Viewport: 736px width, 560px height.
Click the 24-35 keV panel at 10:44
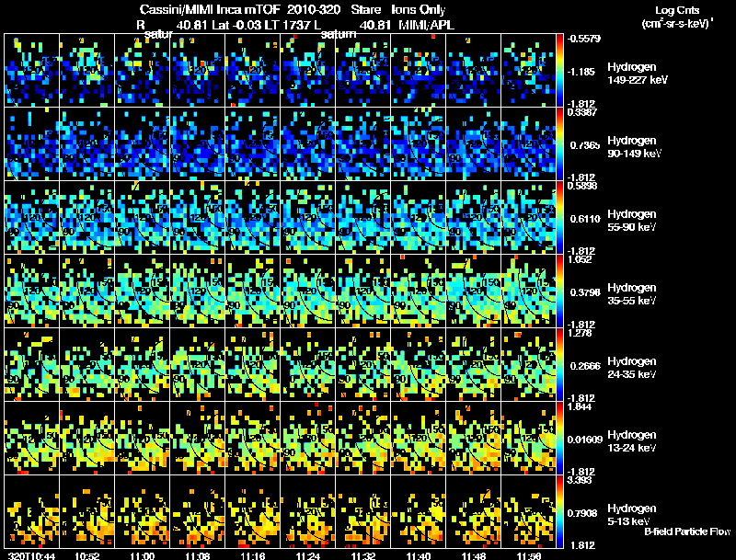click(32, 365)
